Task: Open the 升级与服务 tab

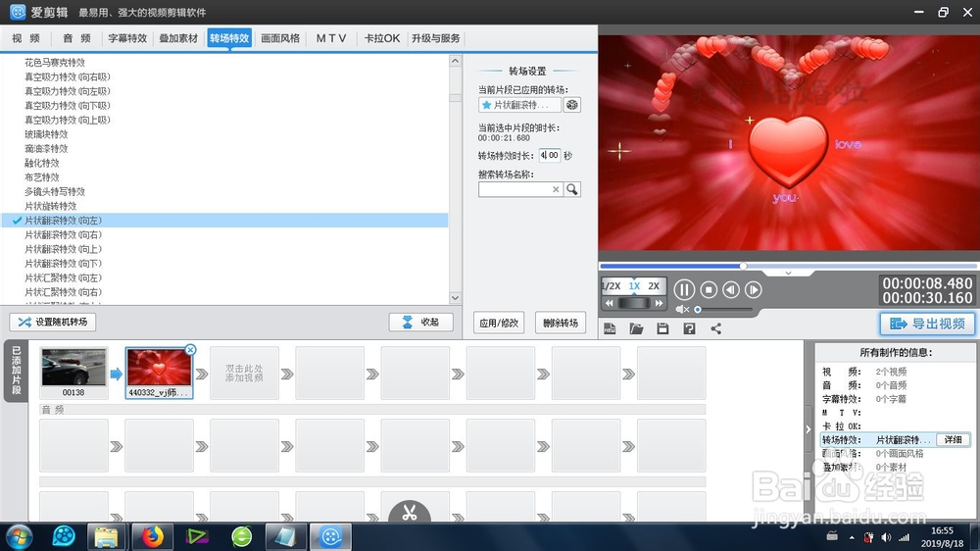Action: [436, 38]
